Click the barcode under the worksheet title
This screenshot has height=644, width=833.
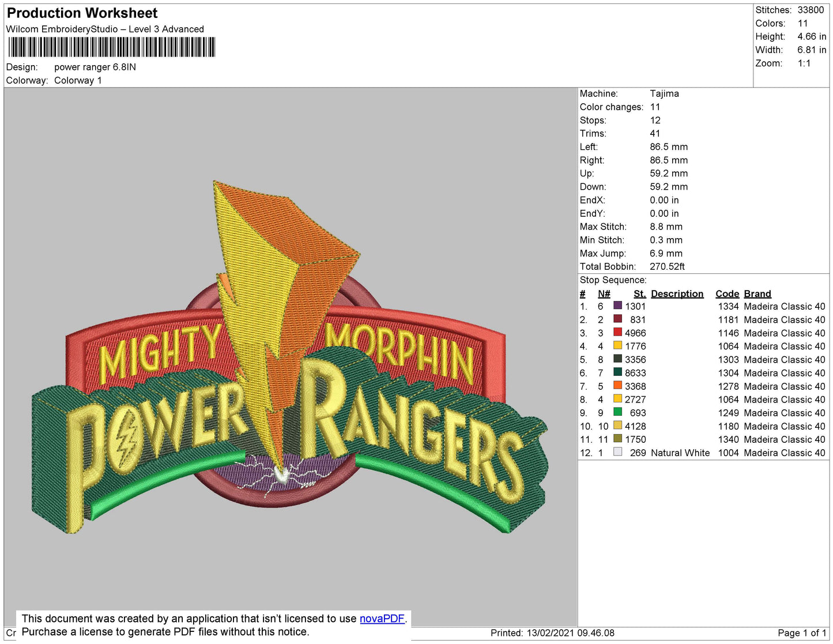(x=112, y=47)
